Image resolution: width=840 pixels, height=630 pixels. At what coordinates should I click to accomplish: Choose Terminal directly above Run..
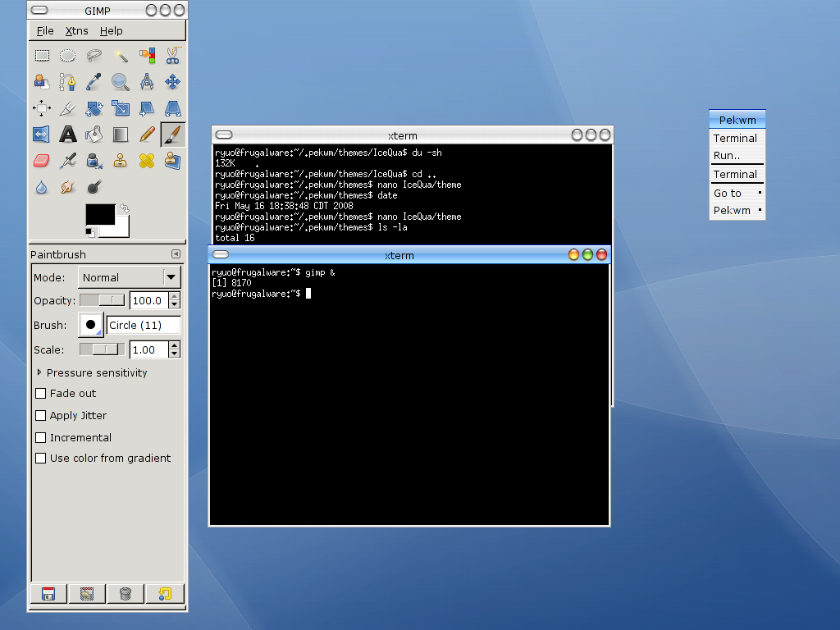(x=737, y=138)
